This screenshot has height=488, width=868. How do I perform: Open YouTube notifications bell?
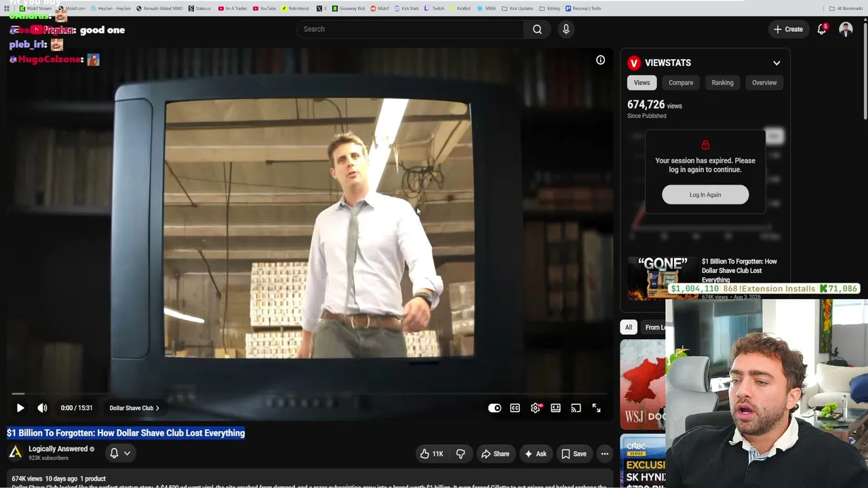point(822,29)
